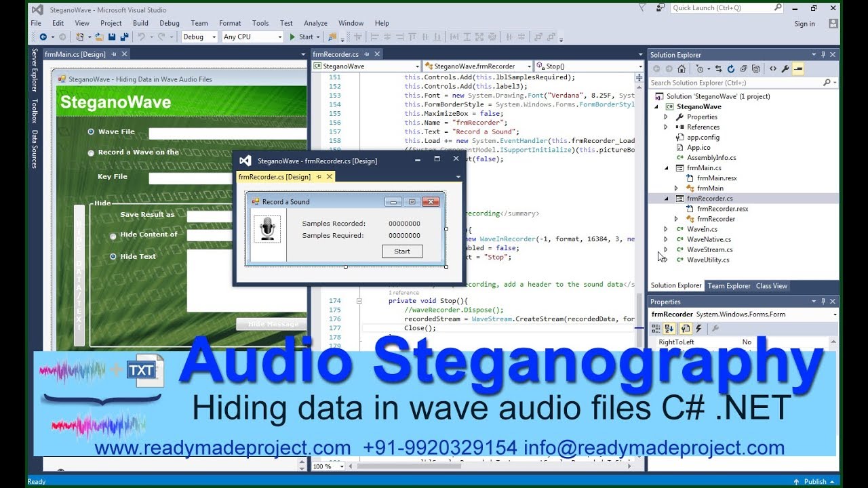The width and height of the screenshot is (868, 488).
Task: Click the search magnifier in Solution Explorer
Action: pos(827,83)
